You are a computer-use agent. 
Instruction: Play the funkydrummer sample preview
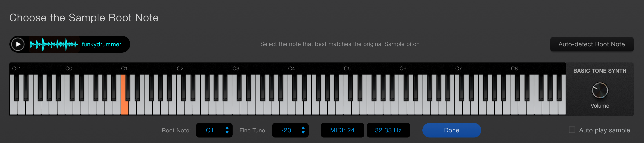point(18,44)
